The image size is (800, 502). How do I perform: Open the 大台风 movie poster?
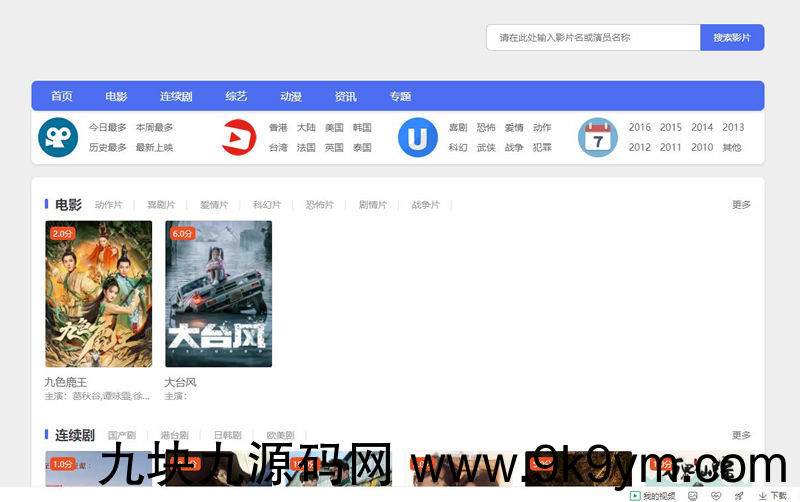[x=218, y=294]
